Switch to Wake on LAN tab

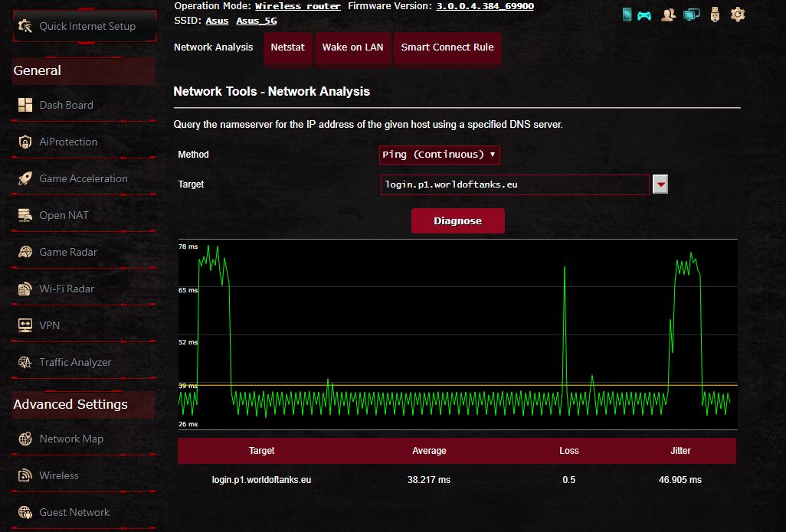[x=353, y=48]
